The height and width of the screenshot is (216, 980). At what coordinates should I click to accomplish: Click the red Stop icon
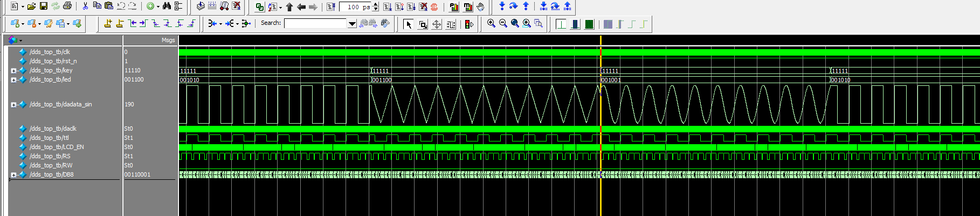tap(434, 7)
